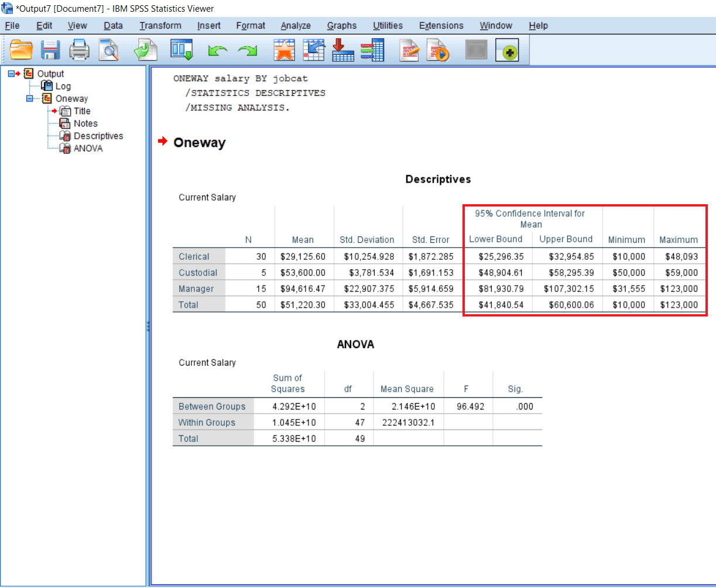Select the ANOVA item in the outline
The image size is (716, 588).
click(x=88, y=148)
